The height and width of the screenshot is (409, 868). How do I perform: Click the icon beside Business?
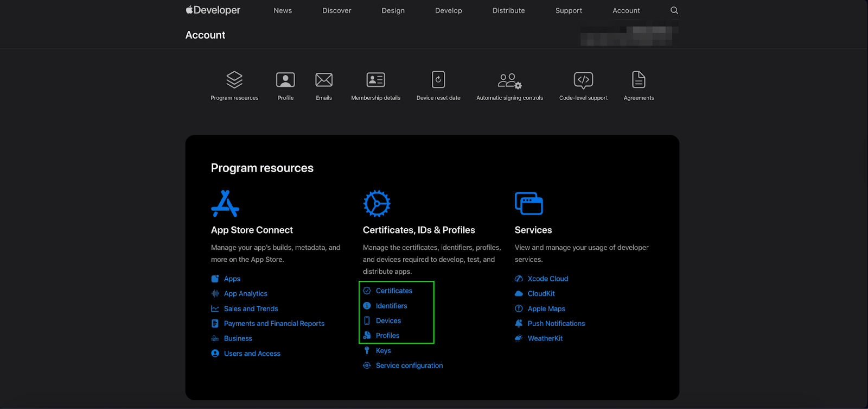coord(215,338)
